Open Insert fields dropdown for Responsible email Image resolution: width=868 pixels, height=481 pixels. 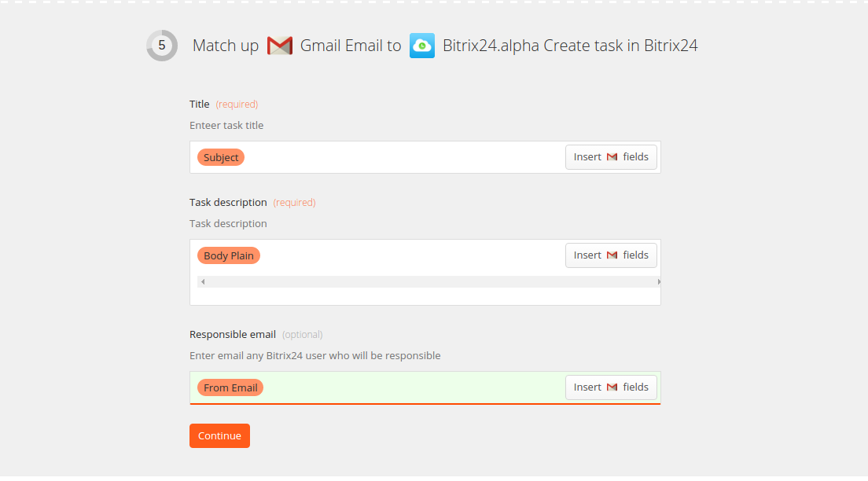click(611, 387)
